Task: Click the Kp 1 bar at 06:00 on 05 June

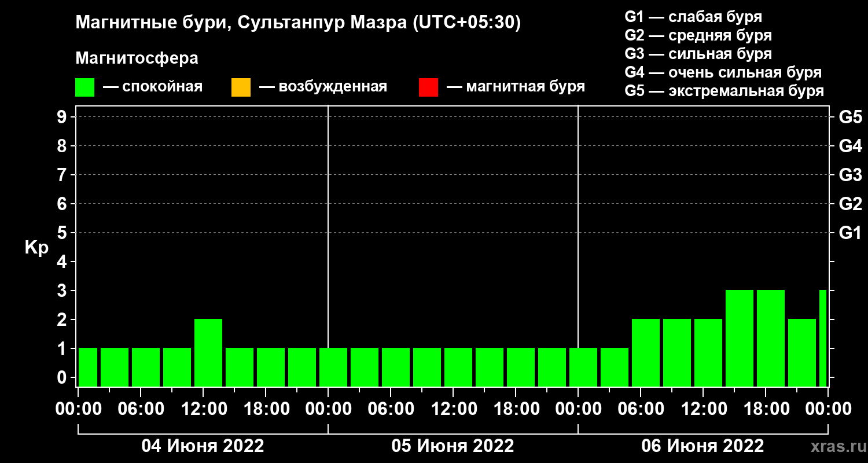Action: click(396, 367)
